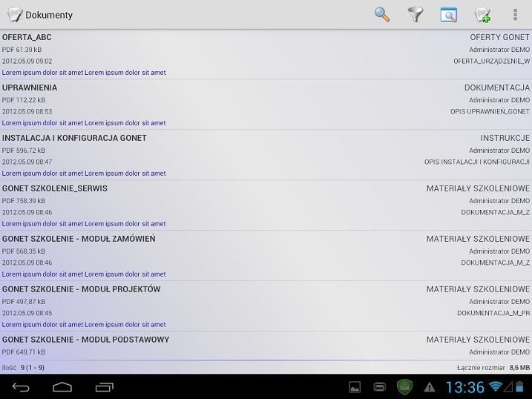Screen dimensions: 532x399
Task: Tap Lorem ipsum under MODUŁ PROJEKTÓW
Action: pyautogui.click(x=84, y=324)
